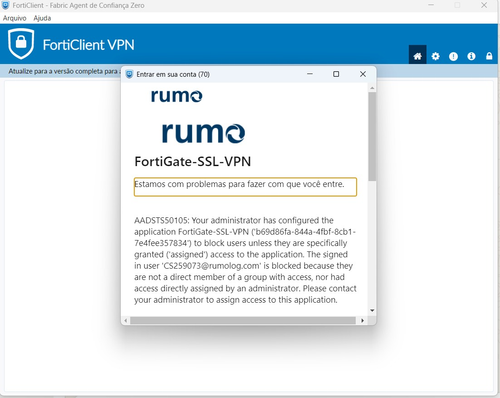
Task: Click the padlock icon in header
Action: [x=489, y=56]
